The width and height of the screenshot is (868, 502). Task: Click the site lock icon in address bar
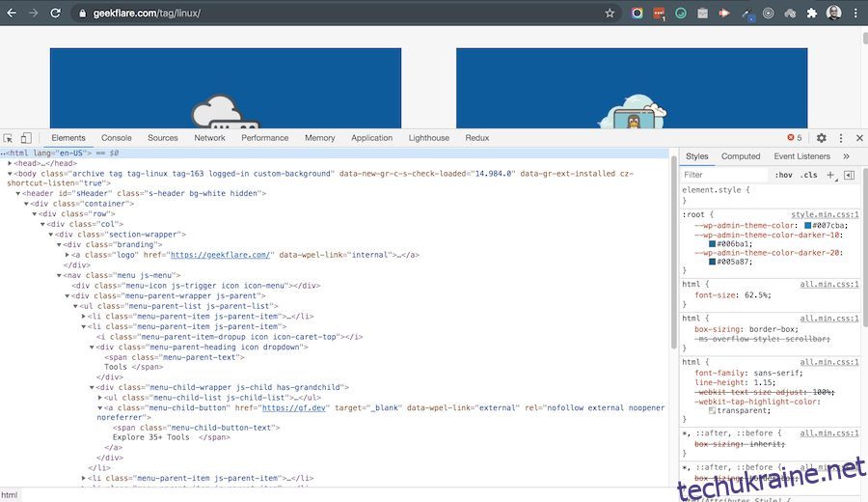(x=83, y=14)
